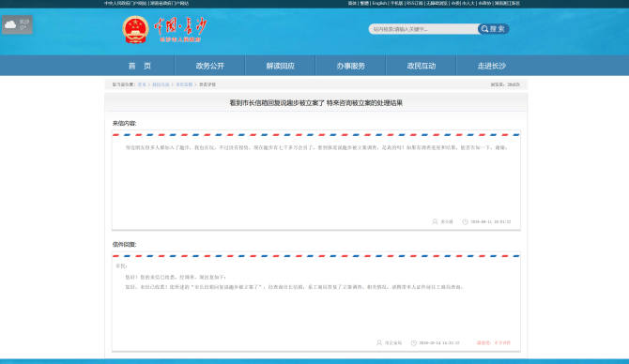Screen dimensions: 629x364
Task: Click the national emblem logo
Action: (135, 29)
